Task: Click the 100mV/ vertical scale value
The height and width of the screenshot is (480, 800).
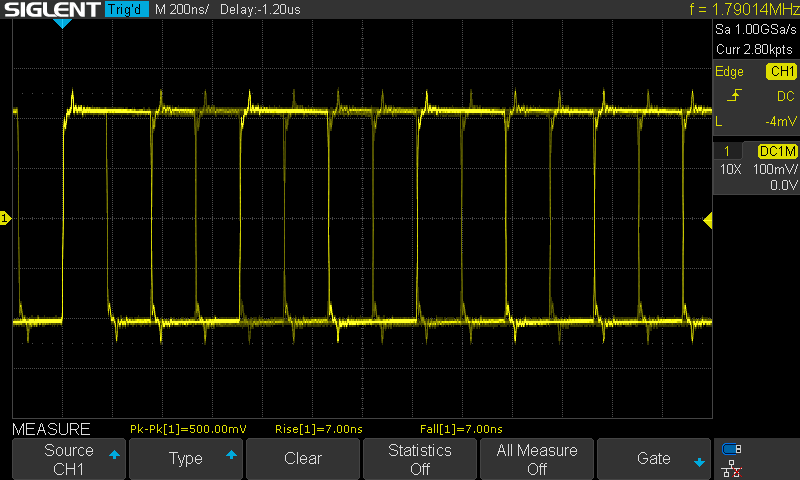Action: click(774, 169)
